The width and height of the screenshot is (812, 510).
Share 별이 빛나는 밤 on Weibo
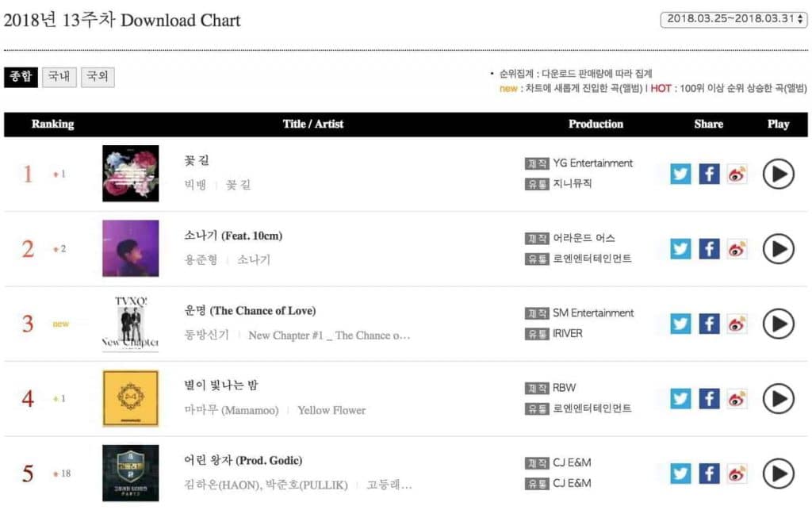(x=737, y=398)
